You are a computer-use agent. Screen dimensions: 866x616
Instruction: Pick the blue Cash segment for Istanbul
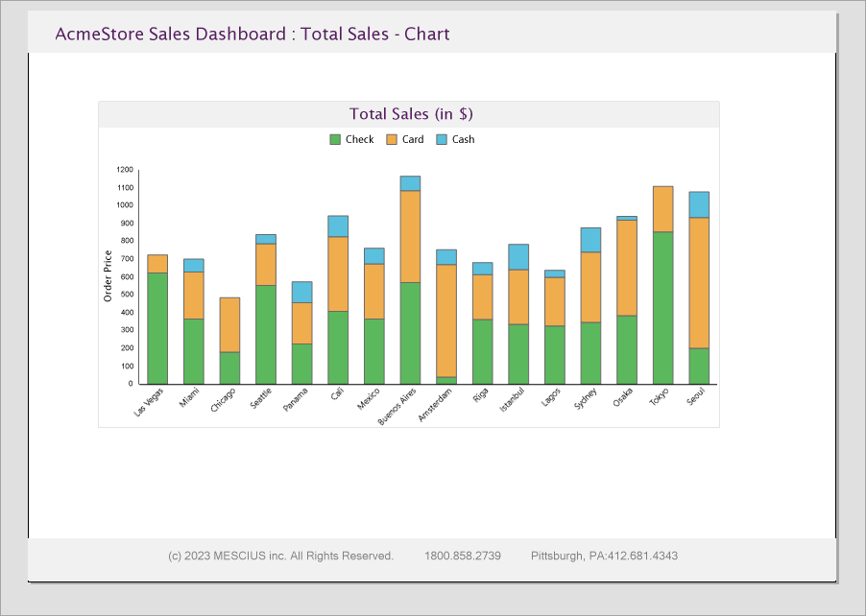pyautogui.click(x=518, y=257)
